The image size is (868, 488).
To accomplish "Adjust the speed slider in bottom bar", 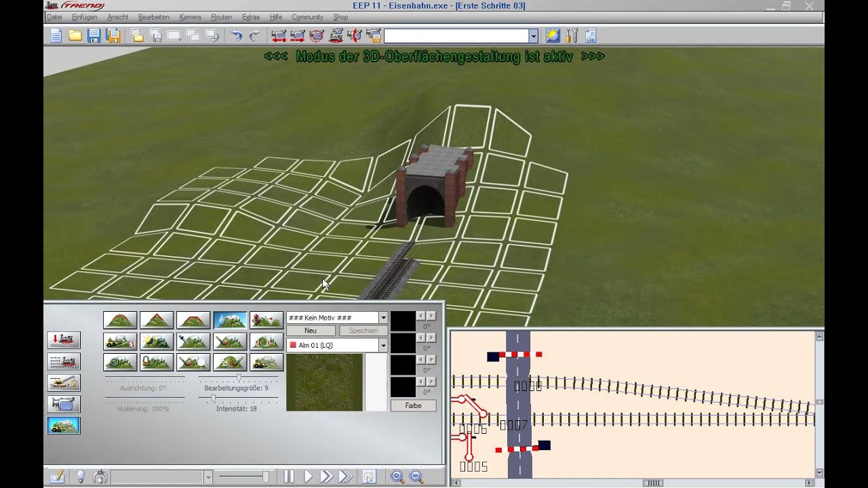I will pos(265,476).
